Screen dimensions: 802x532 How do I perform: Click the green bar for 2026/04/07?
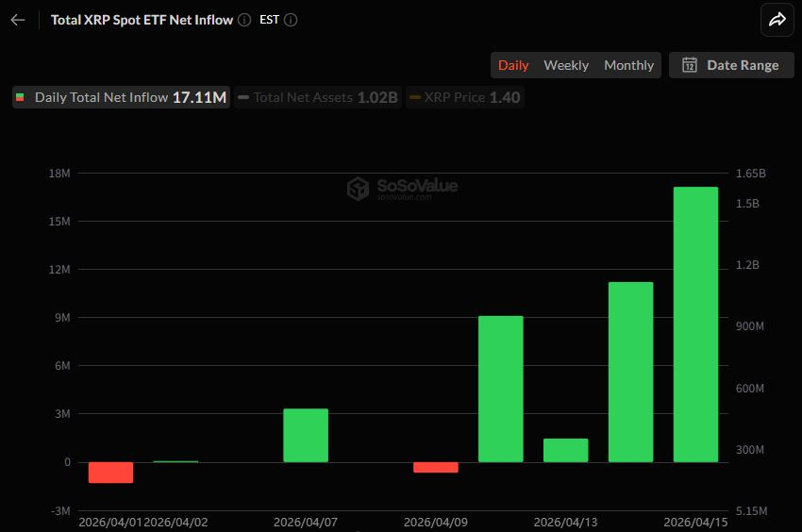click(x=306, y=435)
